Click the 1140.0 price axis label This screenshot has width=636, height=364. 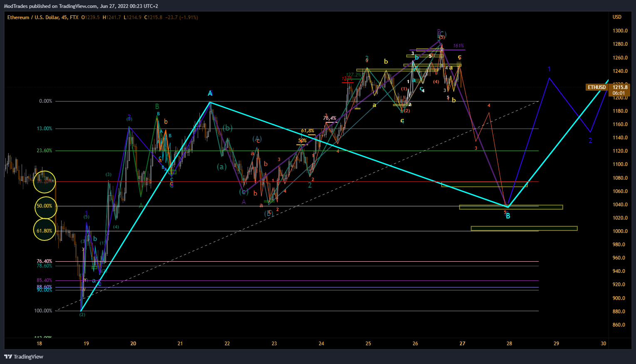pos(620,138)
